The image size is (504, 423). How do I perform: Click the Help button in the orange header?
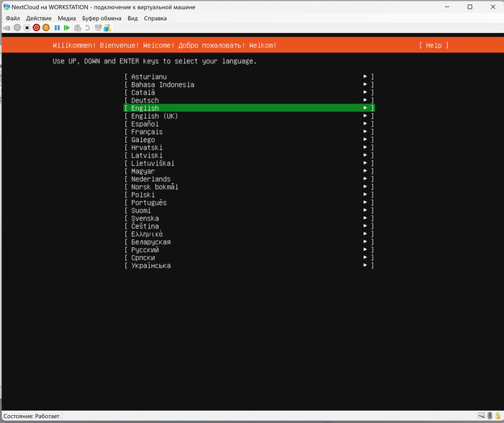coord(433,45)
